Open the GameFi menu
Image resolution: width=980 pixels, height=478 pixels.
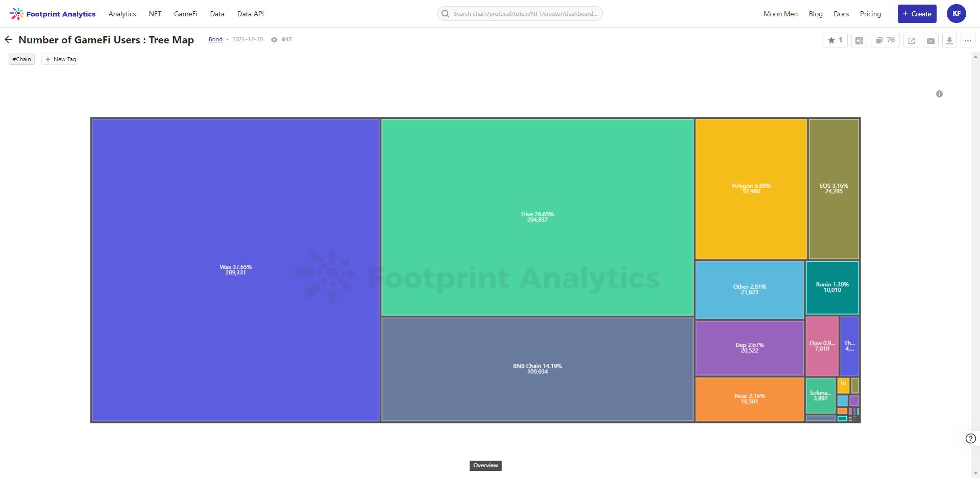point(185,14)
